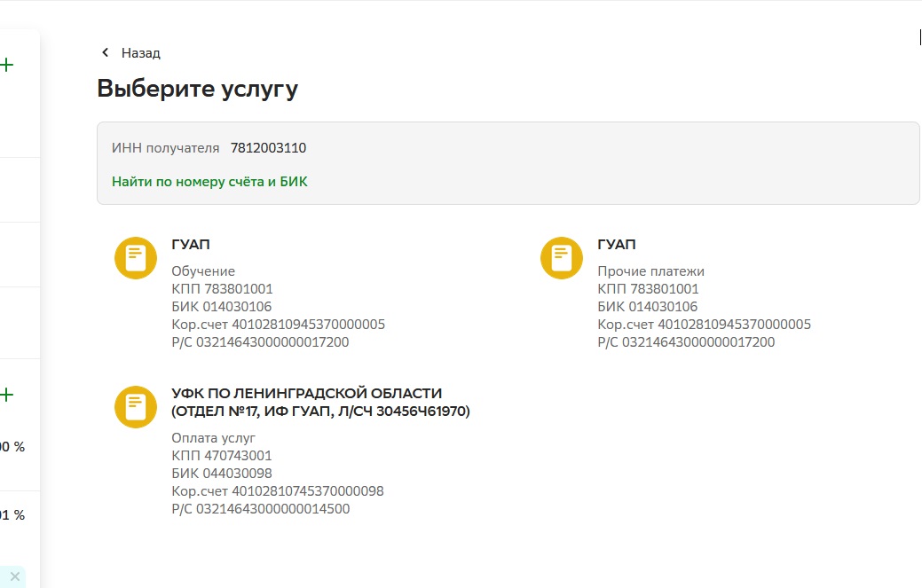Select the Обучение service description

point(203,271)
